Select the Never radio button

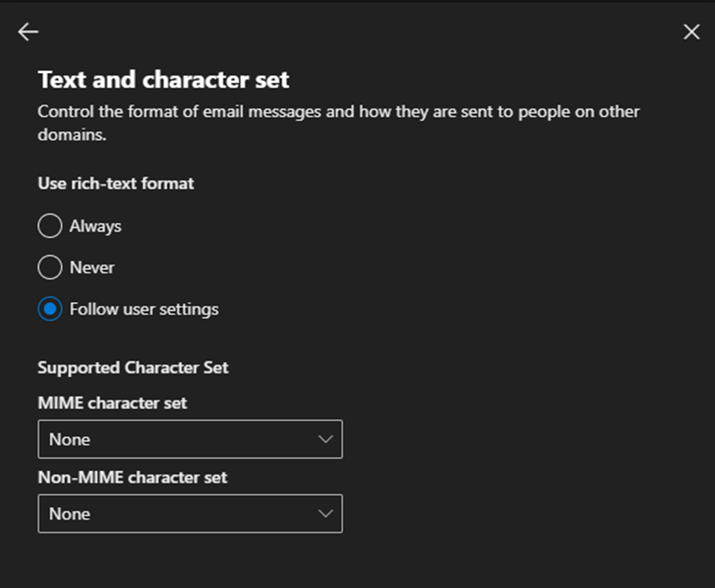click(x=50, y=267)
